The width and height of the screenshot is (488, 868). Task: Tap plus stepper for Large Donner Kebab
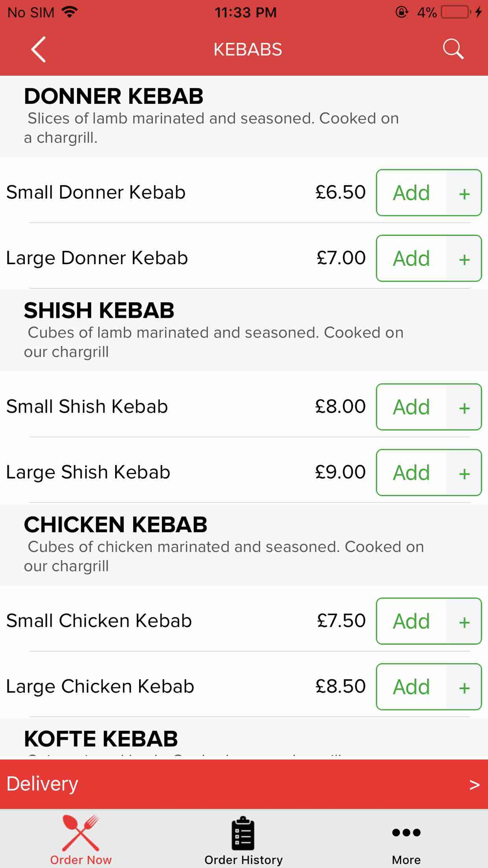point(464,258)
